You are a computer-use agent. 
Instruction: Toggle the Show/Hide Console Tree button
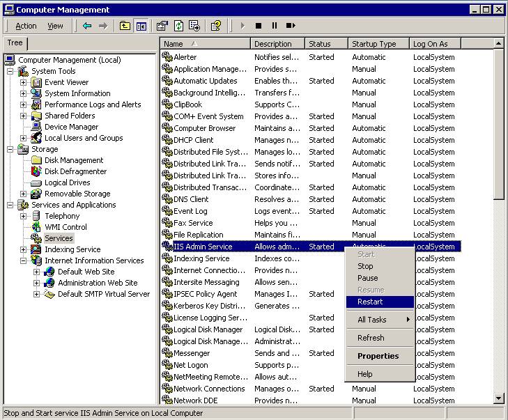[x=141, y=26]
